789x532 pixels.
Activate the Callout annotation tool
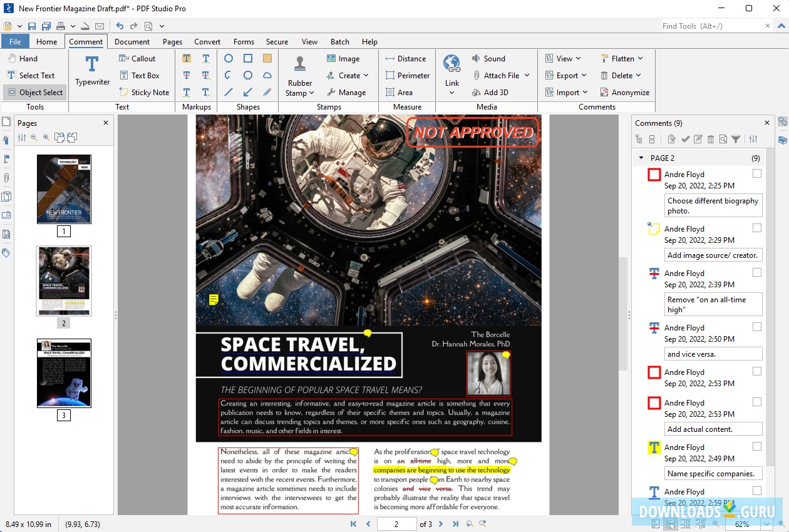coord(138,58)
